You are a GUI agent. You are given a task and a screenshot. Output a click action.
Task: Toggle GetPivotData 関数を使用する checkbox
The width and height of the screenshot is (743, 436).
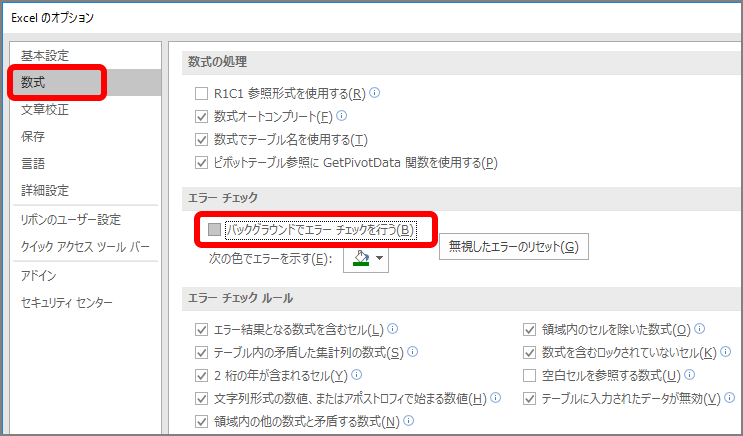201,163
